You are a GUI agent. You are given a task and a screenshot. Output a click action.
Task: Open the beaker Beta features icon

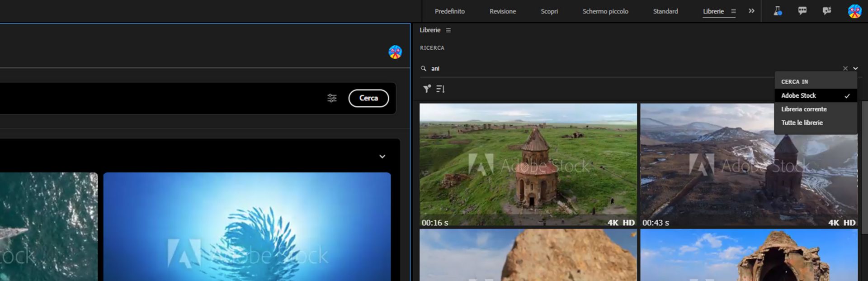778,11
